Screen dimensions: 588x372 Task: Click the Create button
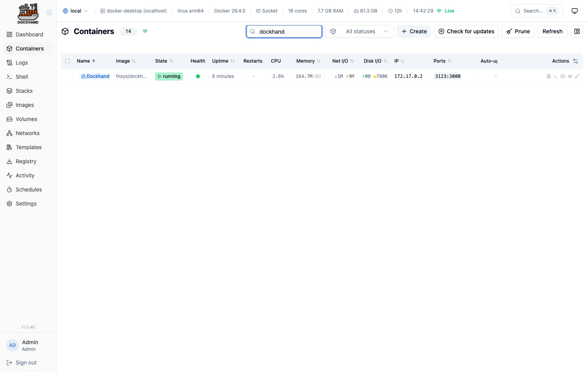point(414,31)
